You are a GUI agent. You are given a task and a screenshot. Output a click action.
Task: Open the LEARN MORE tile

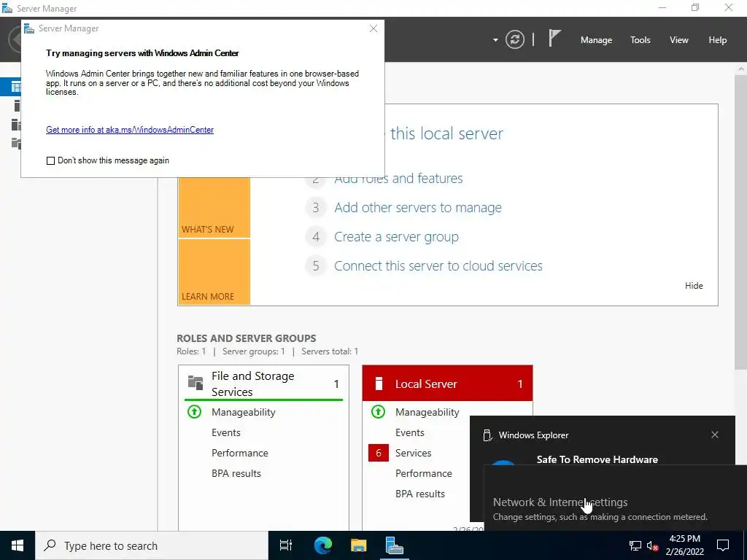214,271
